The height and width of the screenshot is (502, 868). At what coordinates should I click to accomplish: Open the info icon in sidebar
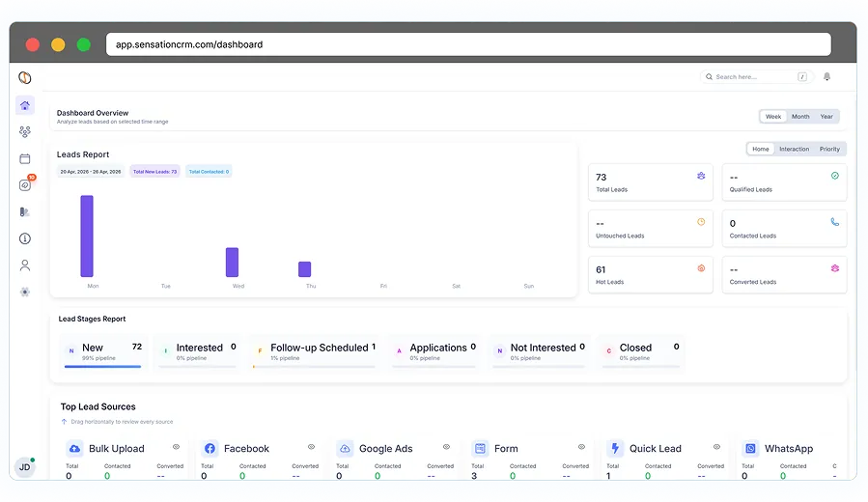[25, 238]
